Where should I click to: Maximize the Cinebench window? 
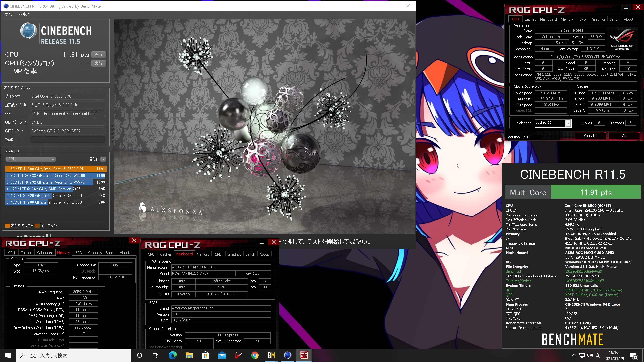click(x=392, y=6)
